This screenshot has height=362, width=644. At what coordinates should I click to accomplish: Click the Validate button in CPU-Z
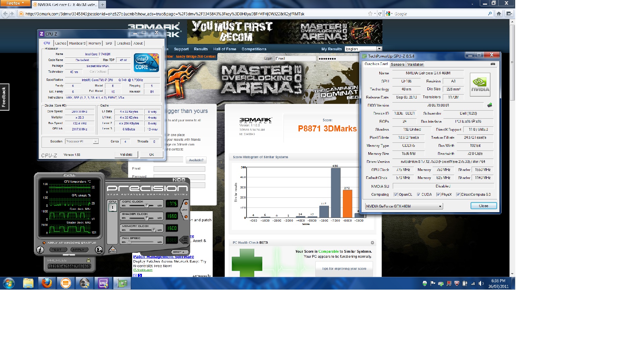pos(126,155)
